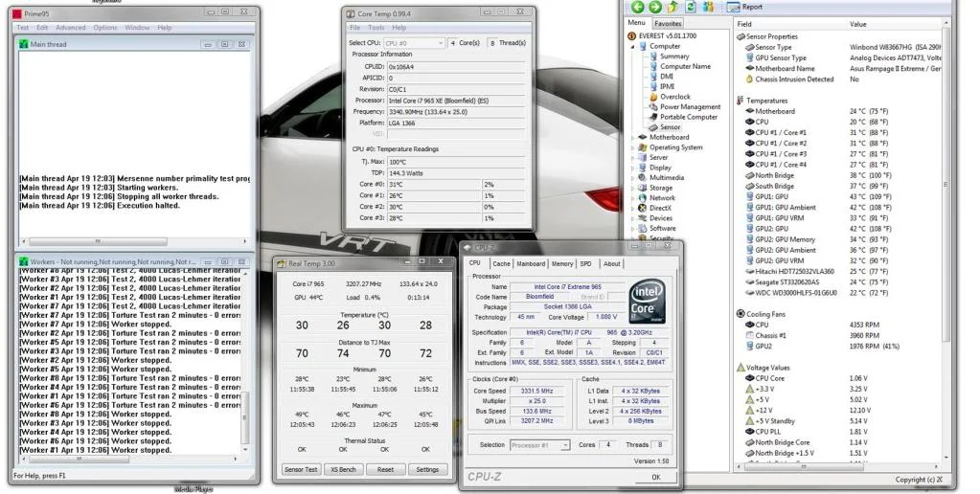
Task: Click Sensor Test button in Real Temp
Action: coord(301,470)
